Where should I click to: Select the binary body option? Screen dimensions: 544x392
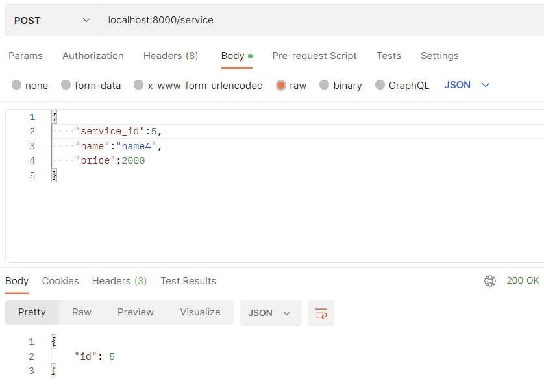click(340, 85)
